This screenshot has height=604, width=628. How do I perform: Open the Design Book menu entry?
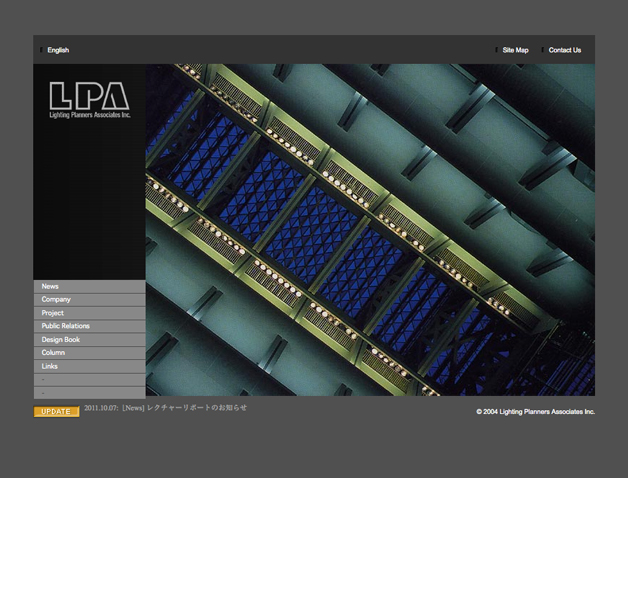pyautogui.click(x=60, y=340)
